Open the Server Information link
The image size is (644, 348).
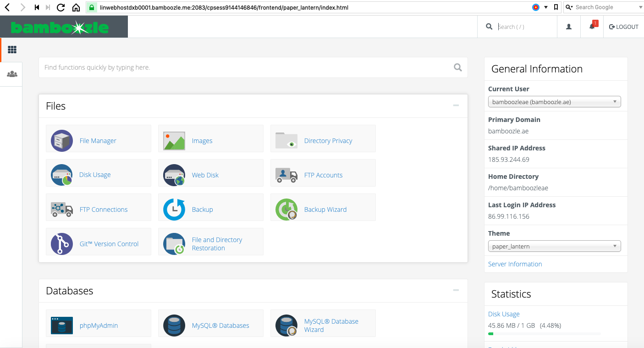tap(515, 264)
